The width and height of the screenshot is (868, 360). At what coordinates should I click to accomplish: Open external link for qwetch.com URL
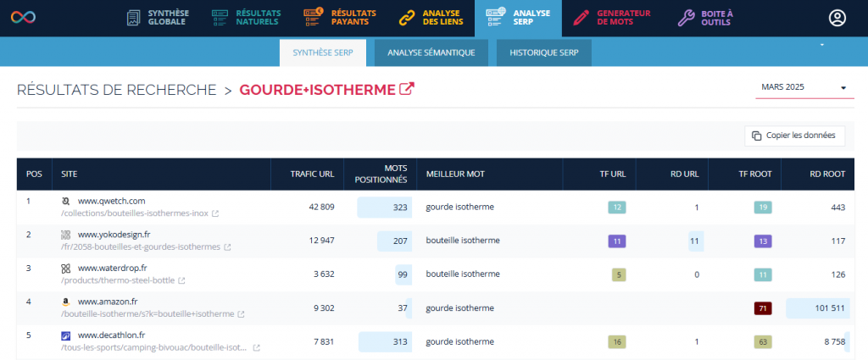215,213
